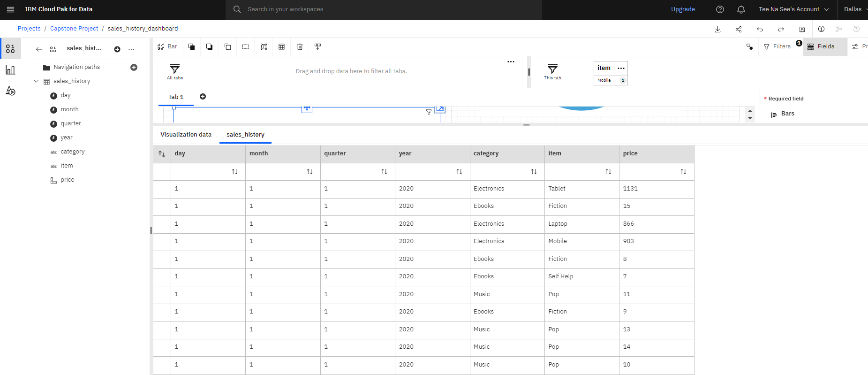The height and width of the screenshot is (375, 868).
Task: Open the information panel icon
Action: [821, 29]
